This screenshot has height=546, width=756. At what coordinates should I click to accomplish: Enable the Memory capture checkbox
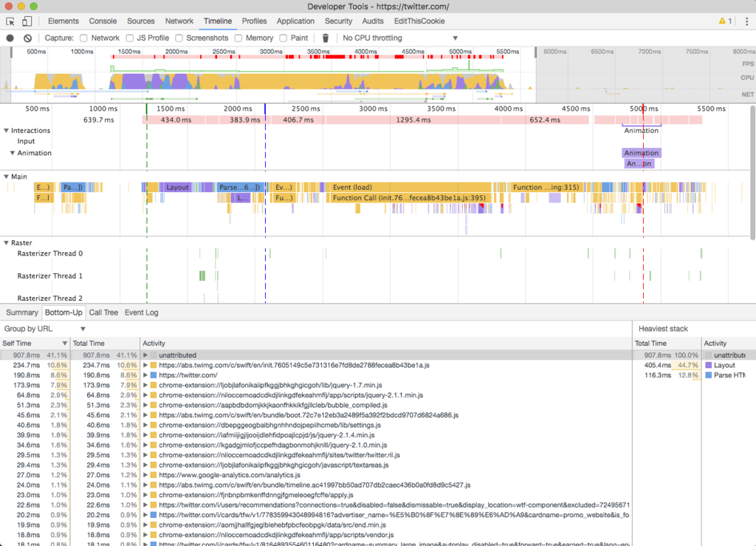tap(238, 38)
